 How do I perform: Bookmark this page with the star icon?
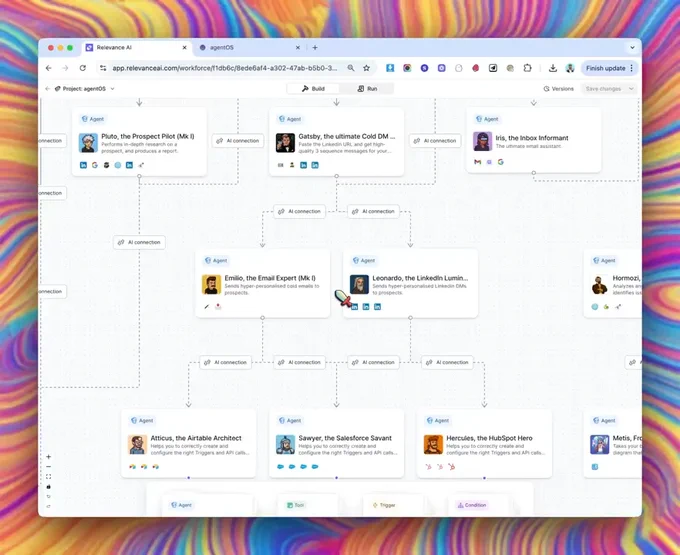366,68
